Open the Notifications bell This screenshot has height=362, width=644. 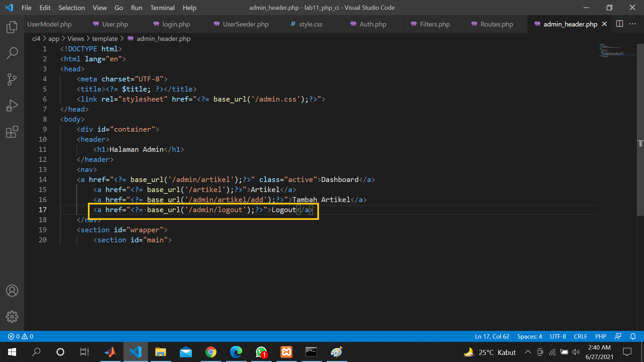[633, 336]
